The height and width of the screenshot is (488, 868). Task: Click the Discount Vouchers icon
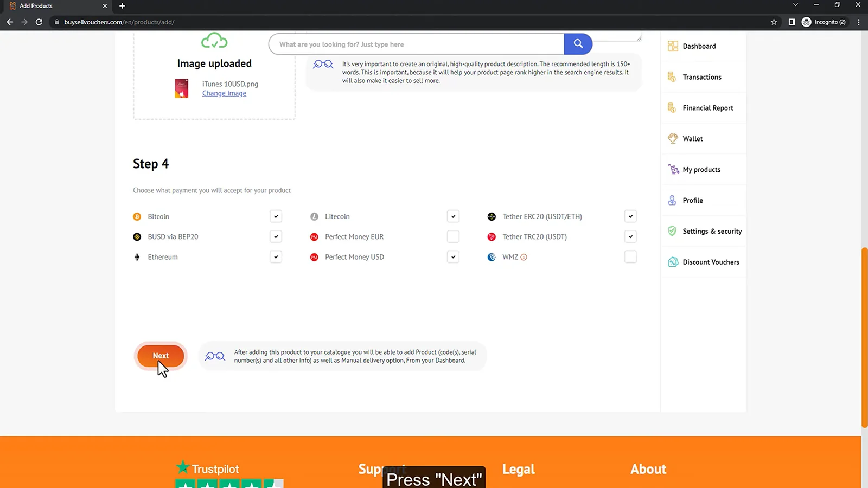[x=673, y=262]
